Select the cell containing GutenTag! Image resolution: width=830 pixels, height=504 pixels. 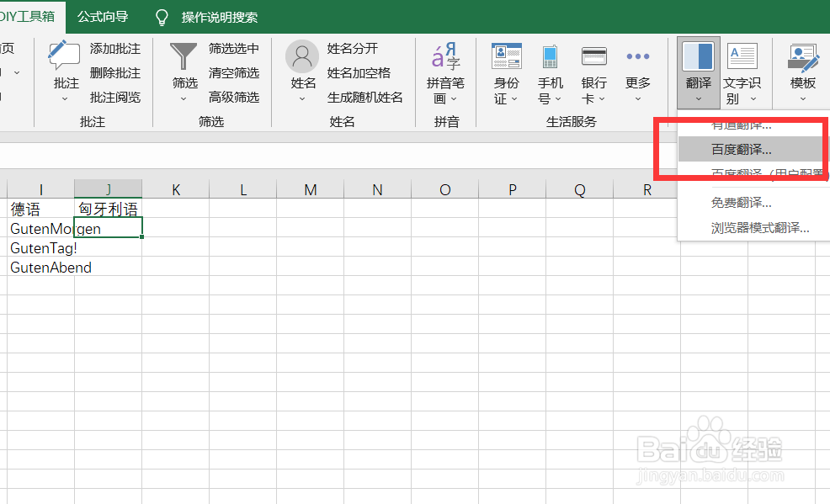point(40,247)
